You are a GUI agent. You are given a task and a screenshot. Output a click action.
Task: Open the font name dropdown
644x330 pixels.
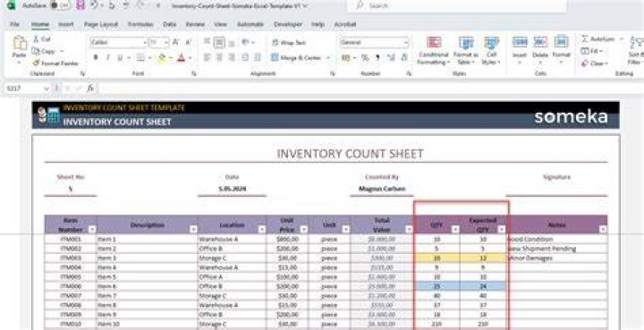145,42
